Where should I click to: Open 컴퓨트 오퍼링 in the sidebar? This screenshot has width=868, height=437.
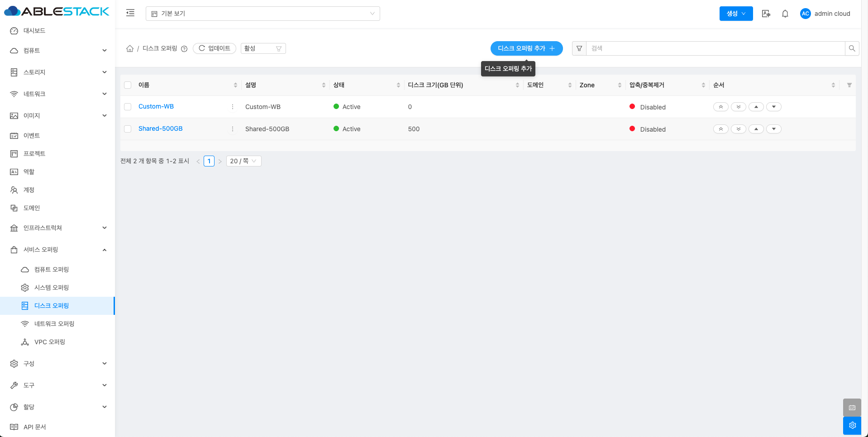coord(52,270)
